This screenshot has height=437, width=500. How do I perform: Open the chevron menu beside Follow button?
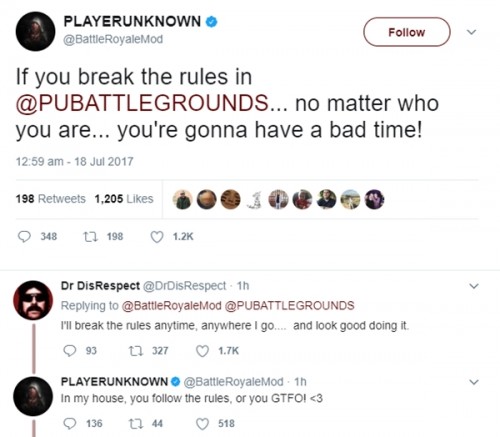click(471, 32)
